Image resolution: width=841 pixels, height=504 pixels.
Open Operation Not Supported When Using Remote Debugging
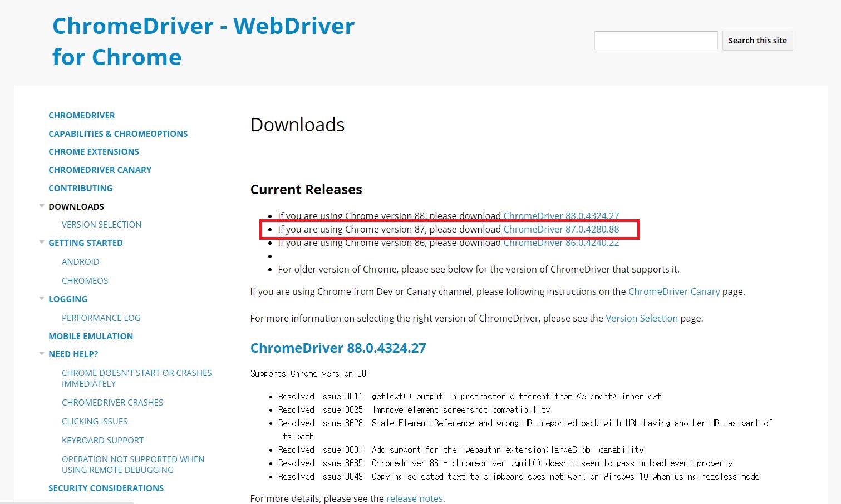pos(133,464)
